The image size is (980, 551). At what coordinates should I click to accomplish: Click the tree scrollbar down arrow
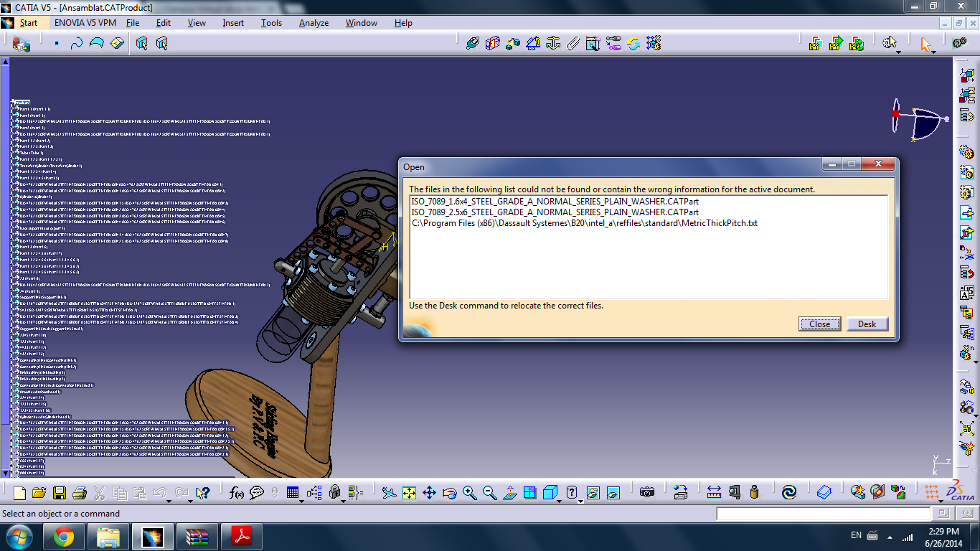tap(5, 473)
